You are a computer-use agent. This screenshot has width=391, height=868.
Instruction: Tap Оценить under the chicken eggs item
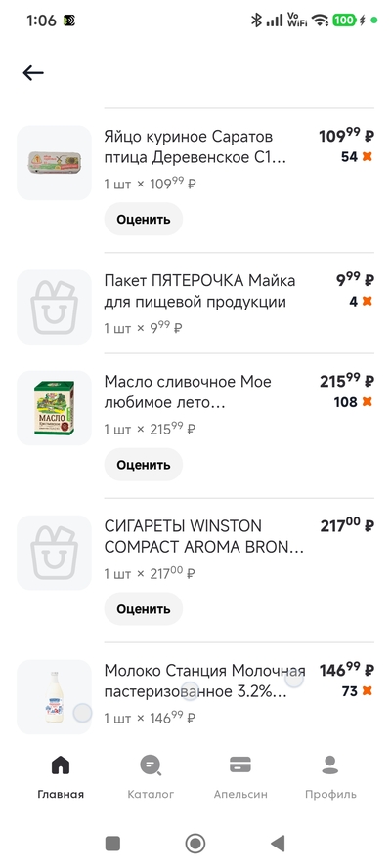click(144, 219)
